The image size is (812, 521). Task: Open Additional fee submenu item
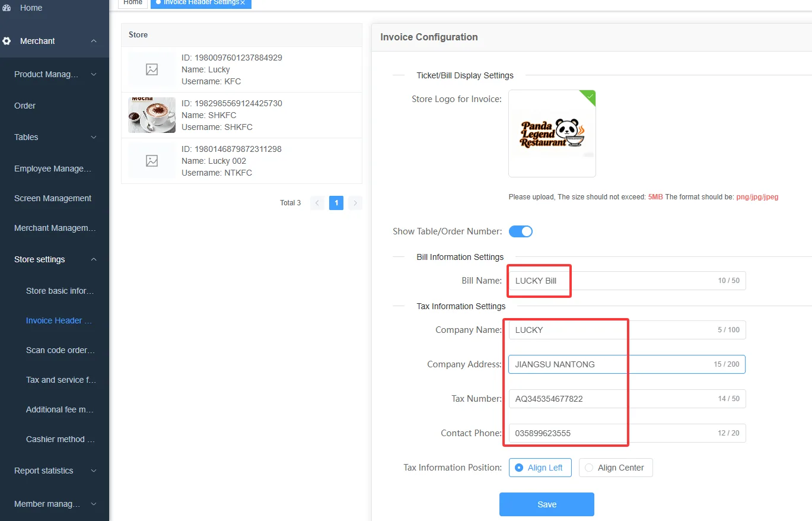(55, 409)
